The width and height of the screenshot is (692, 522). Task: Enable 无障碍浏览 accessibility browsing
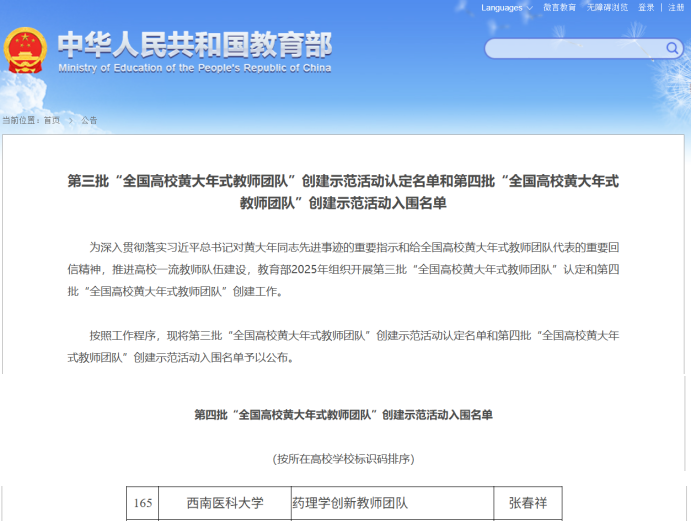coord(608,8)
